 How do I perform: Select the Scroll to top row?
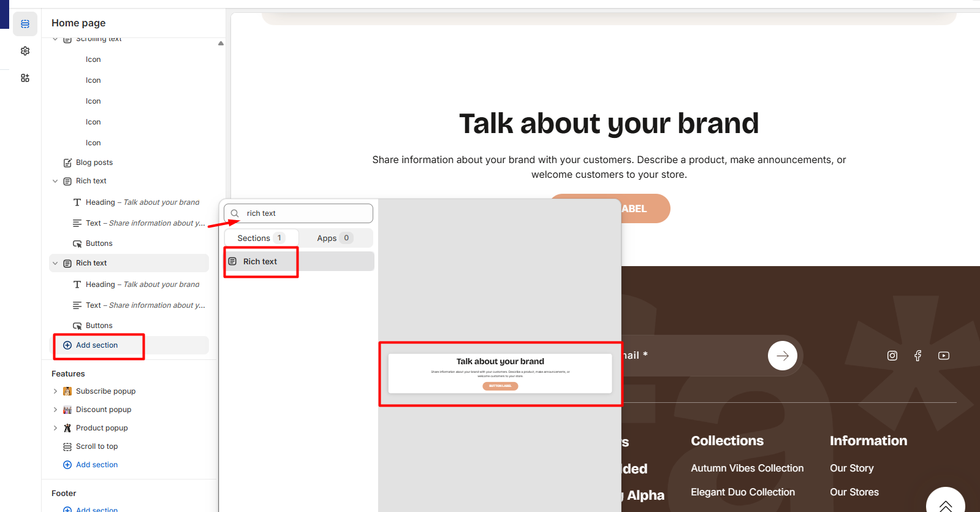97,446
